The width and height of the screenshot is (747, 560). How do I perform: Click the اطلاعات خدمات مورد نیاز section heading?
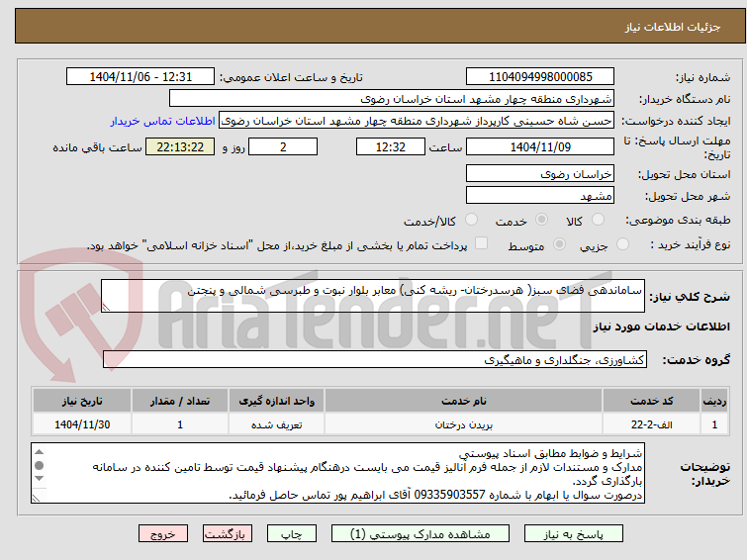point(661,327)
